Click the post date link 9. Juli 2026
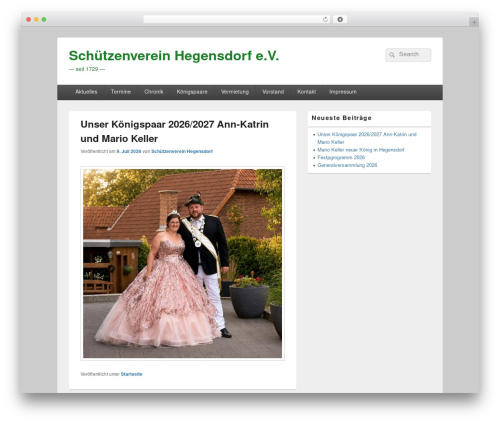The height and width of the screenshot is (423, 500). click(129, 151)
